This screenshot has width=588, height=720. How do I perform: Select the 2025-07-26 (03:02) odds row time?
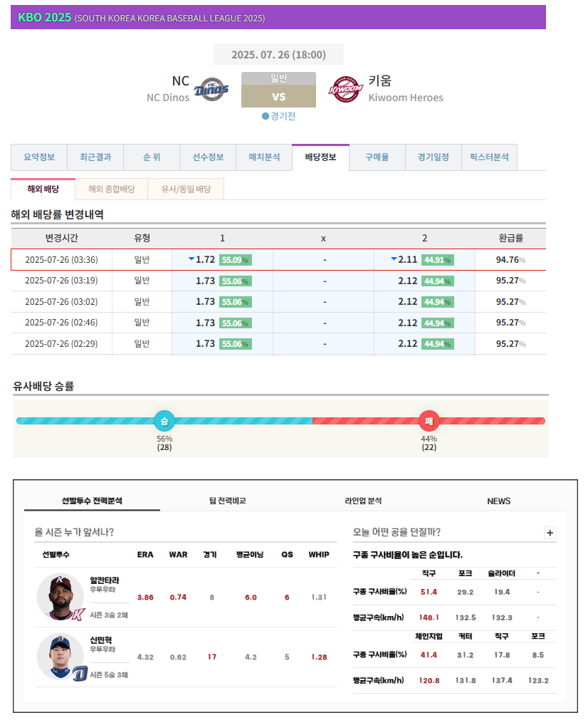(61, 302)
